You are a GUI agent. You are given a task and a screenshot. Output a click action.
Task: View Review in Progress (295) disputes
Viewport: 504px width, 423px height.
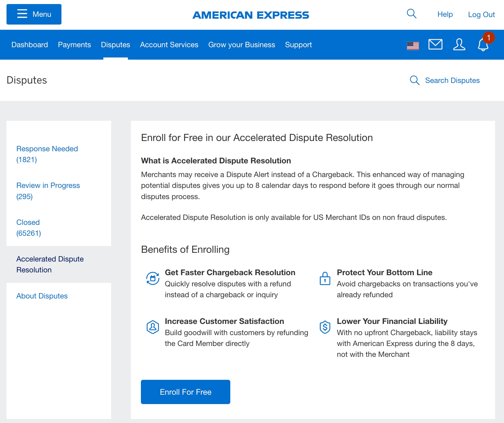point(48,191)
